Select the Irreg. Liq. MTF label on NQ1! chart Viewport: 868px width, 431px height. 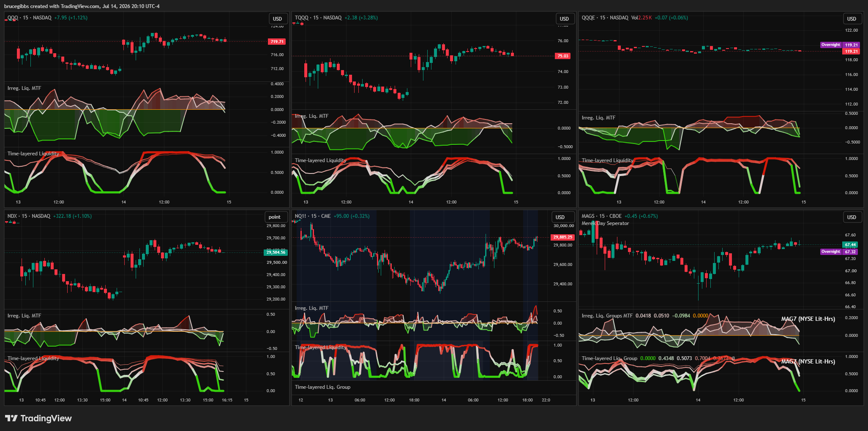coord(311,308)
